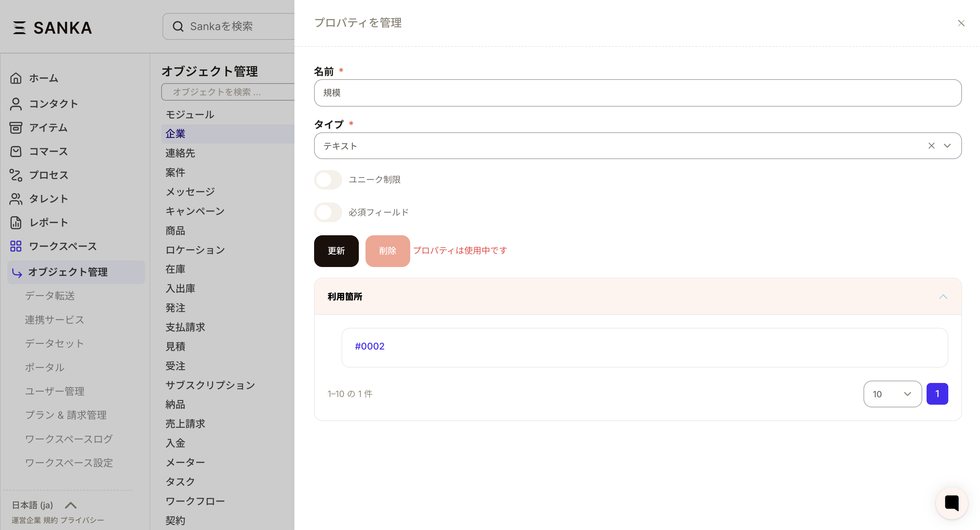Open the items-per-page 10 dropdown
This screenshot has width=980, height=530.
[893, 394]
